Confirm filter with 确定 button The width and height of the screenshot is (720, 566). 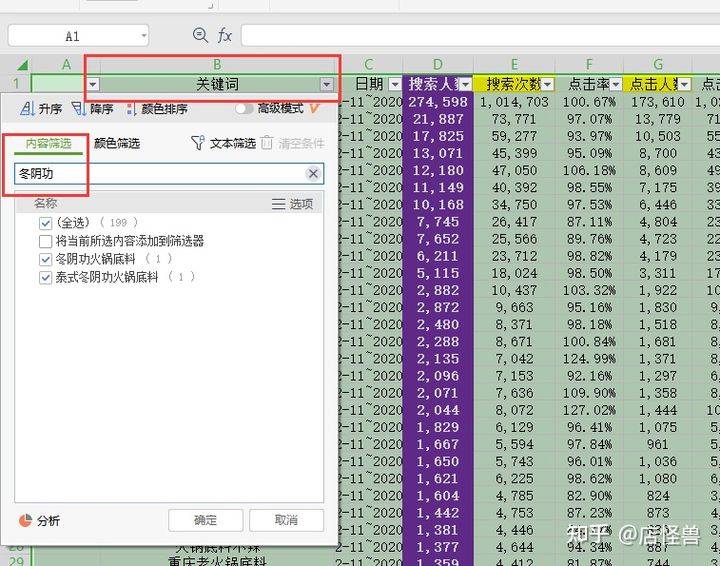point(205,520)
